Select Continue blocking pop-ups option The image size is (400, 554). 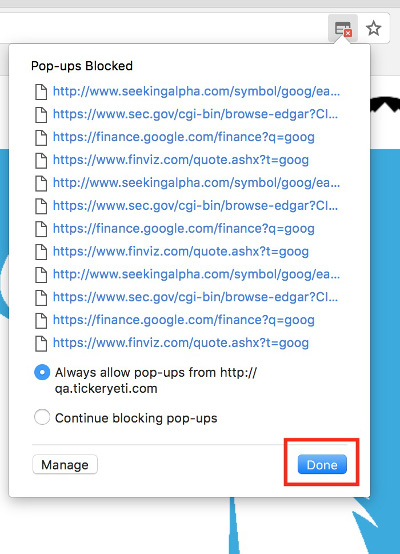pyautogui.click(x=42, y=417)
